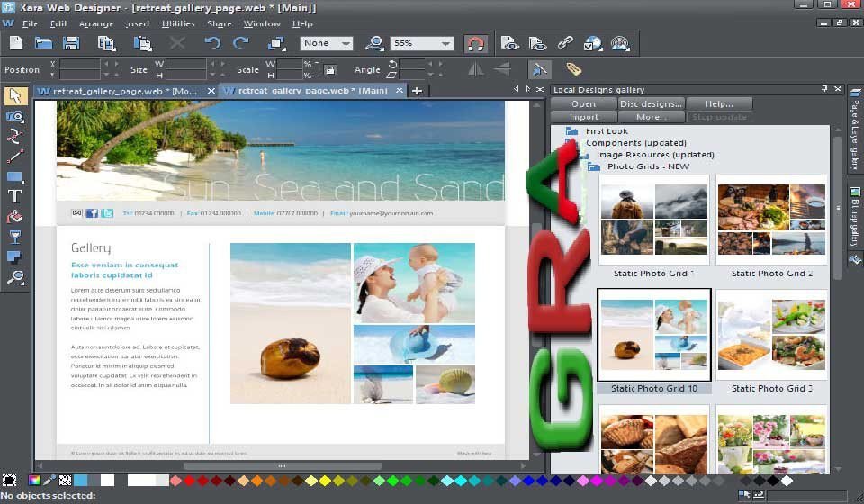The width and height of the screenshot is (864, 504).
Task: Activate the Fill tool
Action: click(14, 217)
